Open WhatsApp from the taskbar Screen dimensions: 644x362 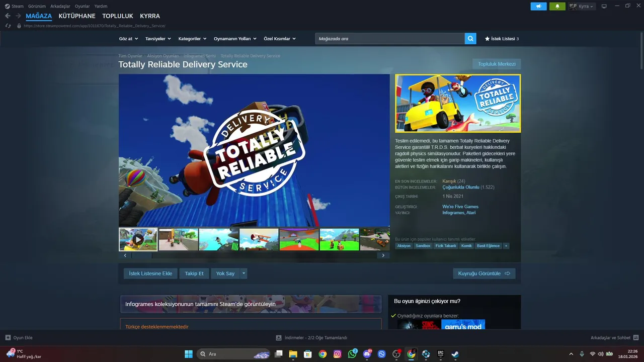[x=352, y=354]
